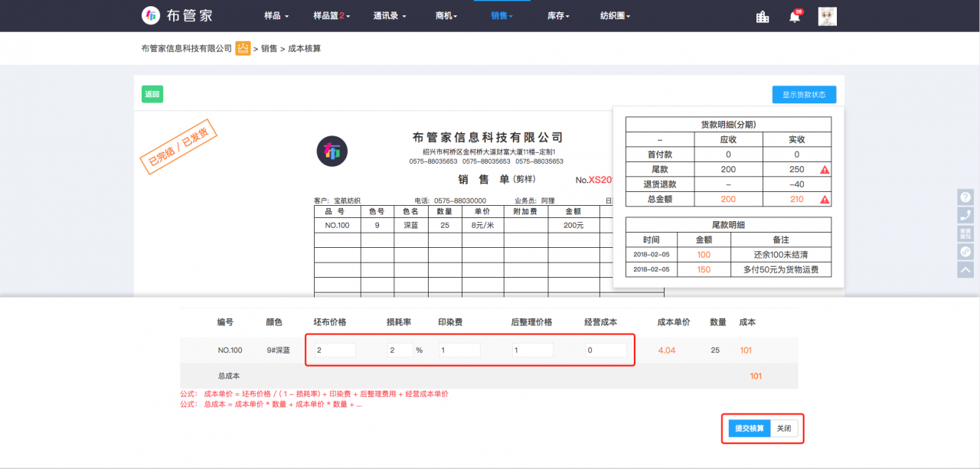Click the phone contact icon on the side
This screenshot has width=980, height=469.
pyautogui.click(x=965, y=215)
